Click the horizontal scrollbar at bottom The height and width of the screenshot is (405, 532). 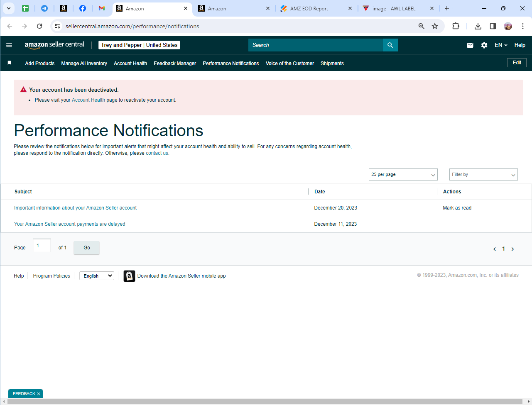(265, 401)
